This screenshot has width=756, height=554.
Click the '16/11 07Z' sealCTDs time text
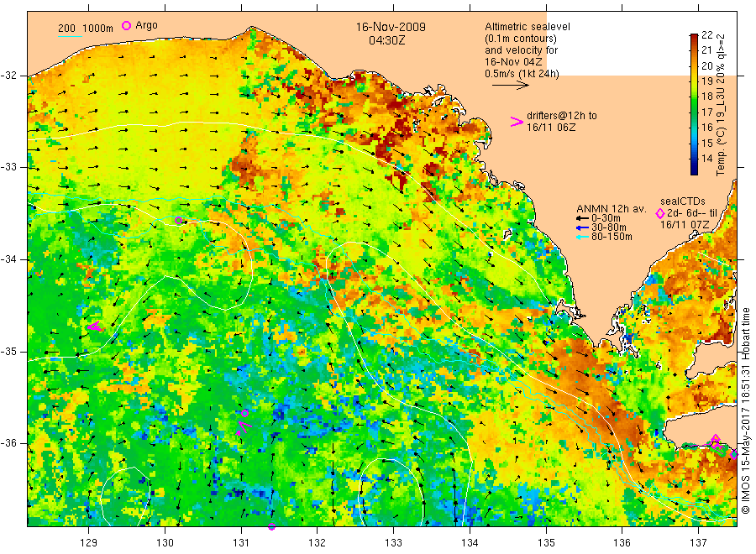(x=684, y=225)
